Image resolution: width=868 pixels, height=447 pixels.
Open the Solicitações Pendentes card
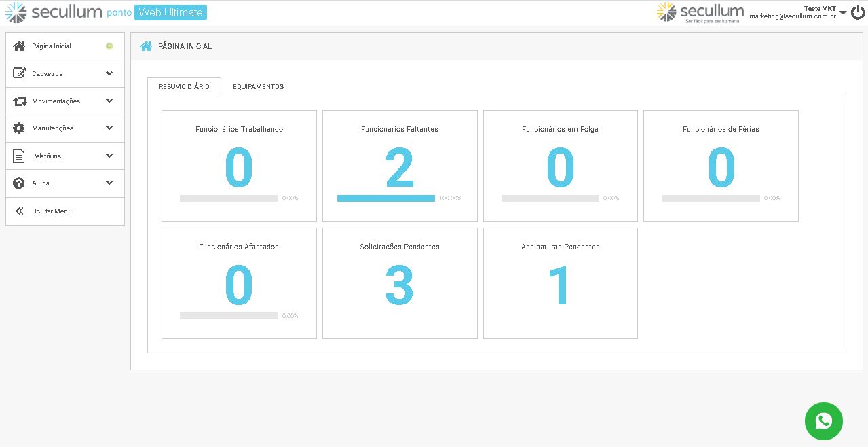pyautogui.click(x=400, y=283)
